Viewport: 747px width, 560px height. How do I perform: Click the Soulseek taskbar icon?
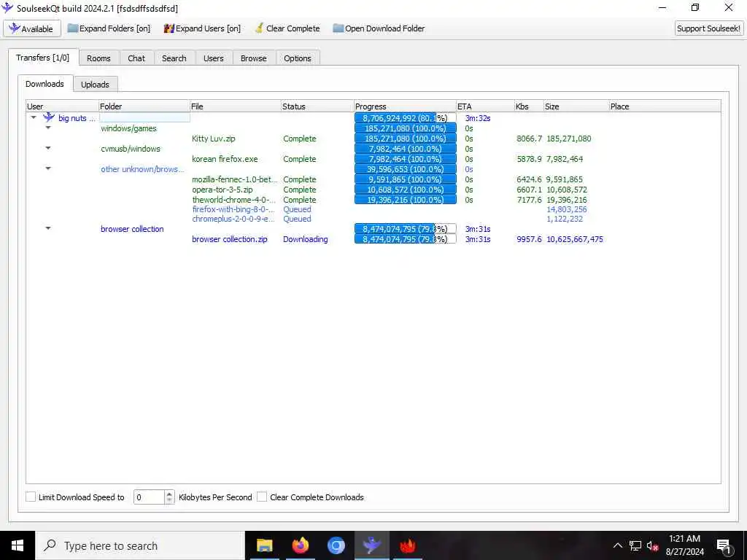point(371,545)
